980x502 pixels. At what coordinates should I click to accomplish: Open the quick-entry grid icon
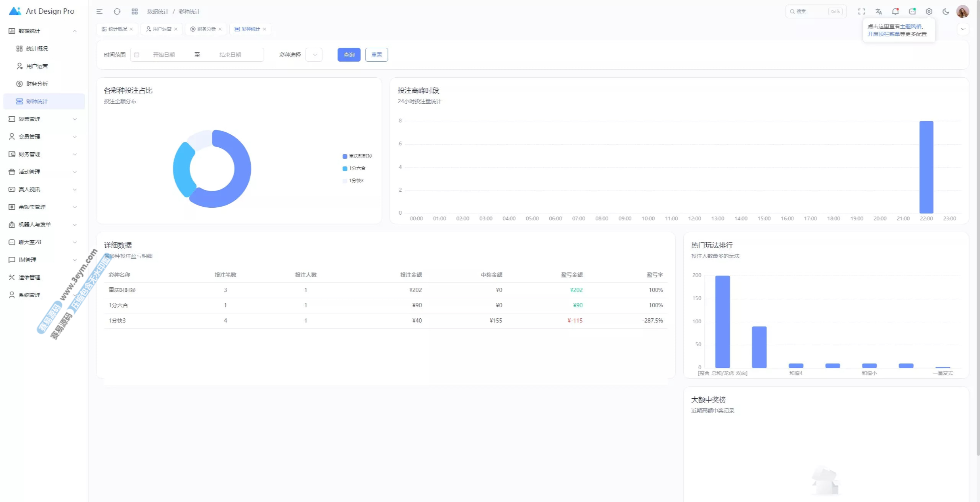click(x=135, y=11)
